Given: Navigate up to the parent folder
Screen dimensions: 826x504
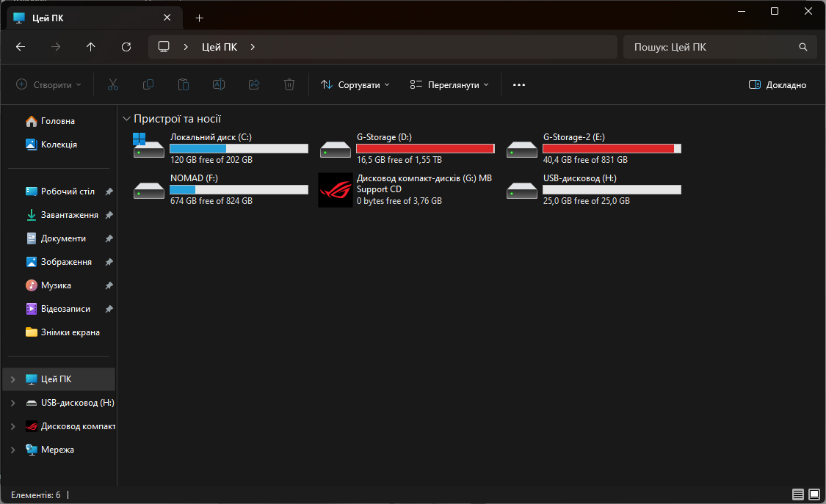Looking at the screenshot, I should pos(90,46).
